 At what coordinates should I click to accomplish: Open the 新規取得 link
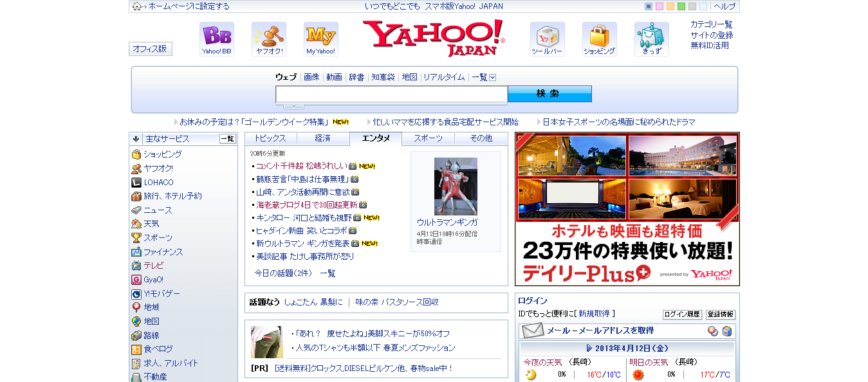(594, 314)
